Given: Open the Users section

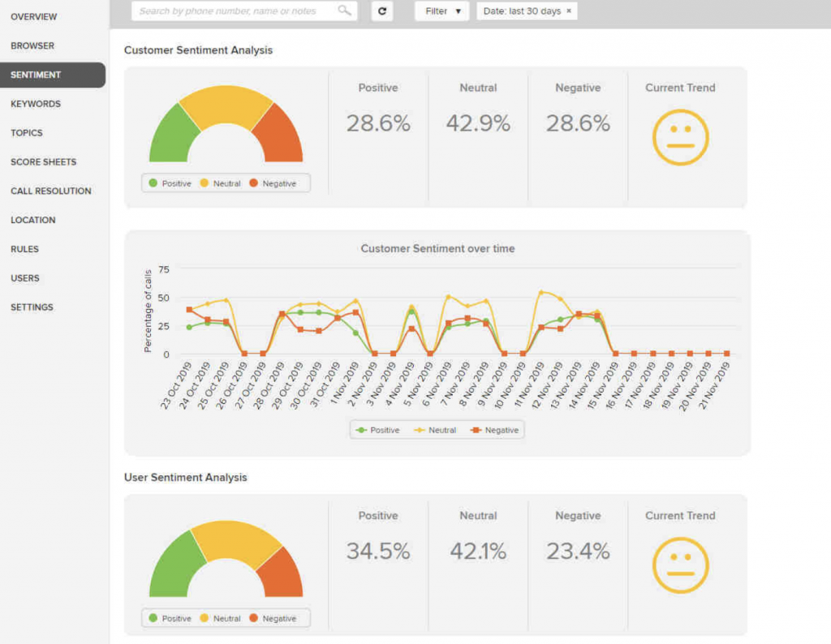Looking at the screenshot, I should click(x=25, y=278).
